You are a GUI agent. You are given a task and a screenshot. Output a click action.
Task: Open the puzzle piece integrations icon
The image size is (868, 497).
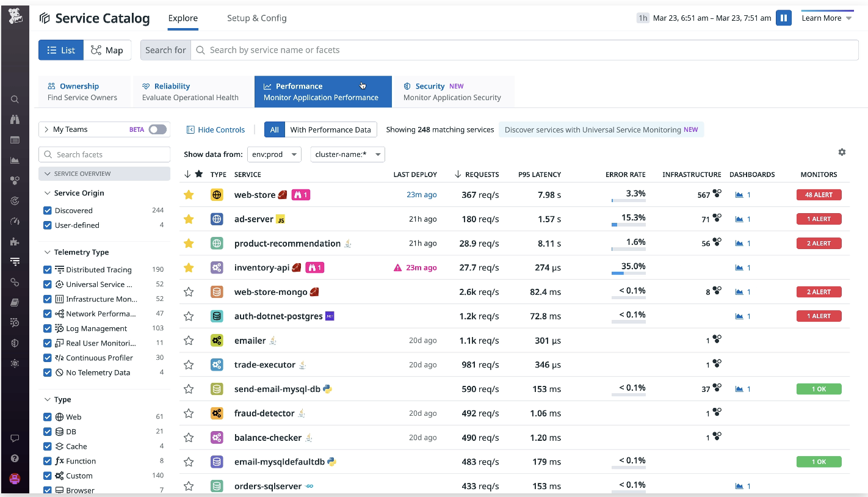pos(15,242)
